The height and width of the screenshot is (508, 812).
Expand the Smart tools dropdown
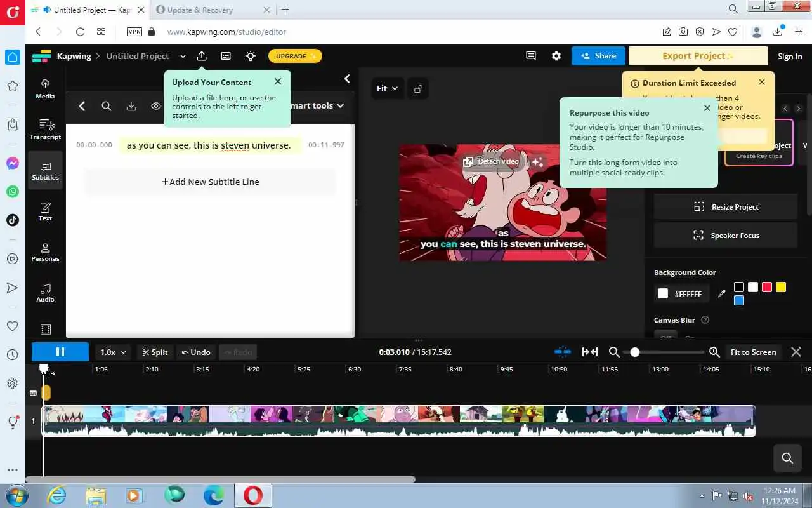tap(317, 105)
